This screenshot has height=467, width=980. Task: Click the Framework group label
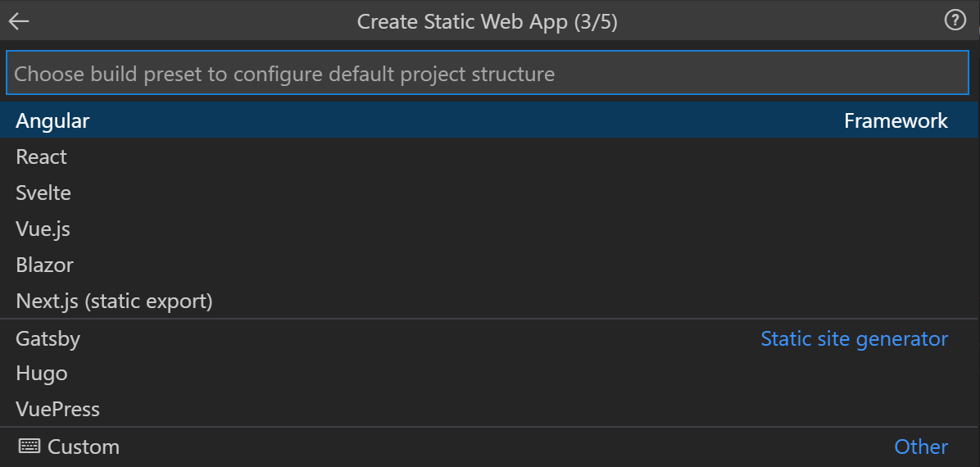click(x=896, y=120)
